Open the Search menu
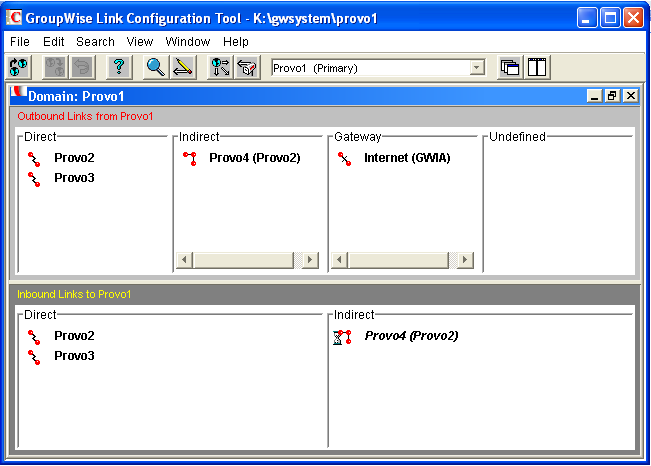This screenshot has height=466, width=651. click(x=95, y=42)
